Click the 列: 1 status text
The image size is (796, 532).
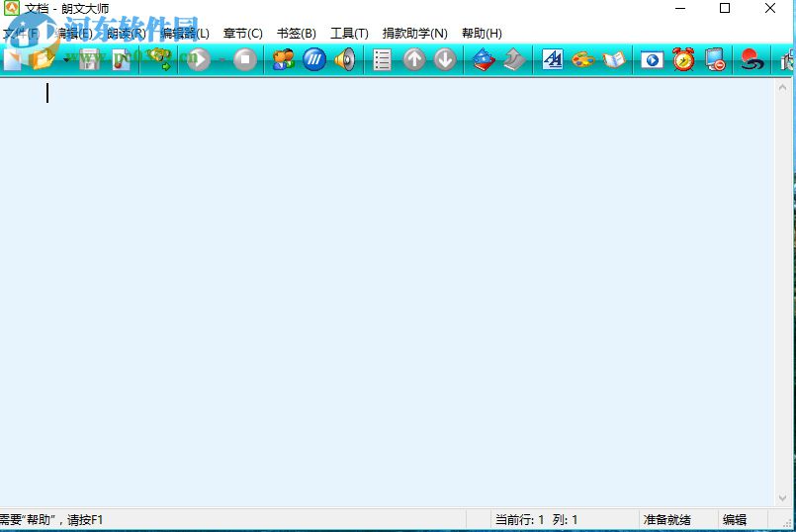[565, 520]
